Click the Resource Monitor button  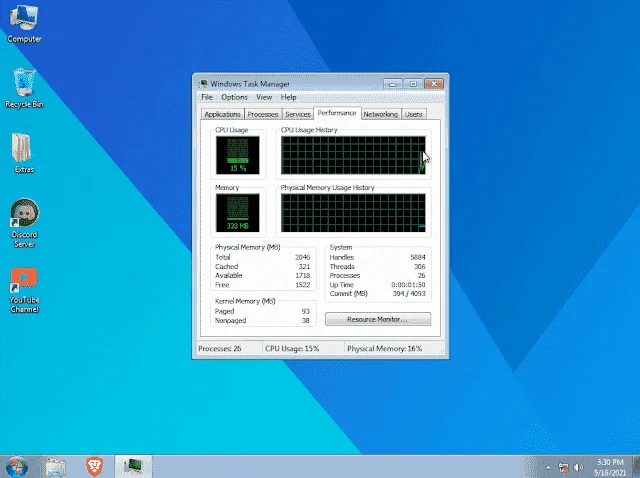tap(378, 319)
